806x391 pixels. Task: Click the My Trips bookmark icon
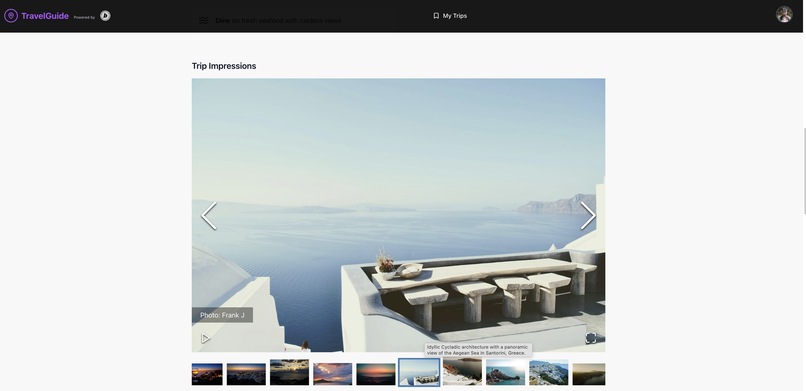point(436,16)
